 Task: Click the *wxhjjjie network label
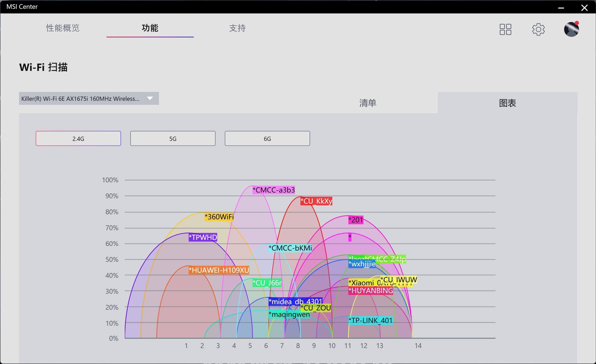[362, 264]
